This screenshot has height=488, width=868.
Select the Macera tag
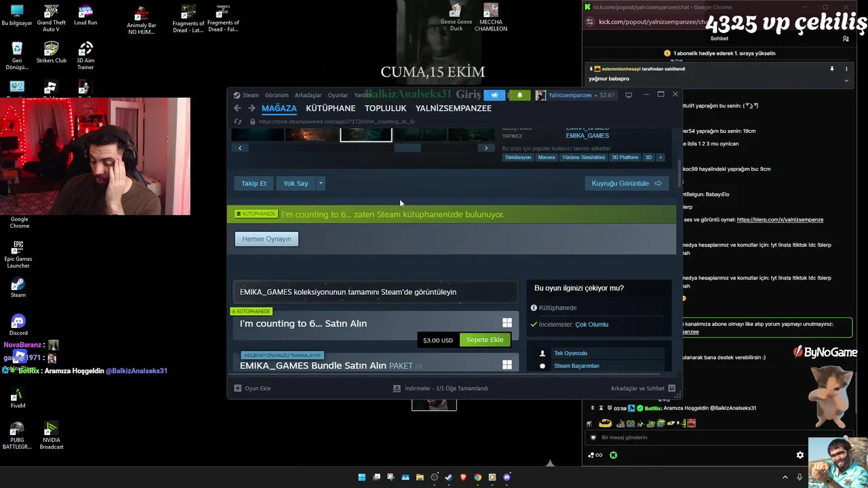547,157
